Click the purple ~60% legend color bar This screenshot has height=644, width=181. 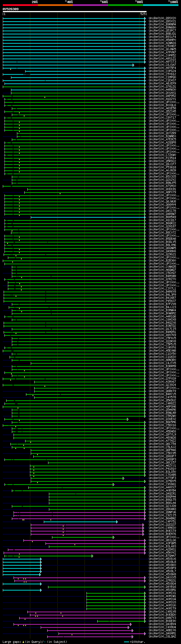coord(90,5)
